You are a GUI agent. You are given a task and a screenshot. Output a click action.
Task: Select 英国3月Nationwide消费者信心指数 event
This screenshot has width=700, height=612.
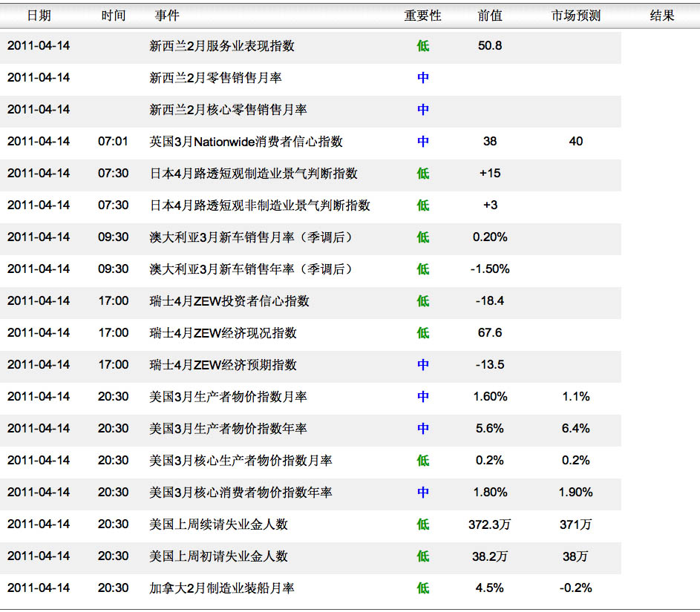[246, 142]
